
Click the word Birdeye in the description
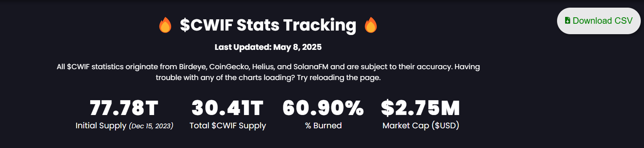click(x=192, y=67)
